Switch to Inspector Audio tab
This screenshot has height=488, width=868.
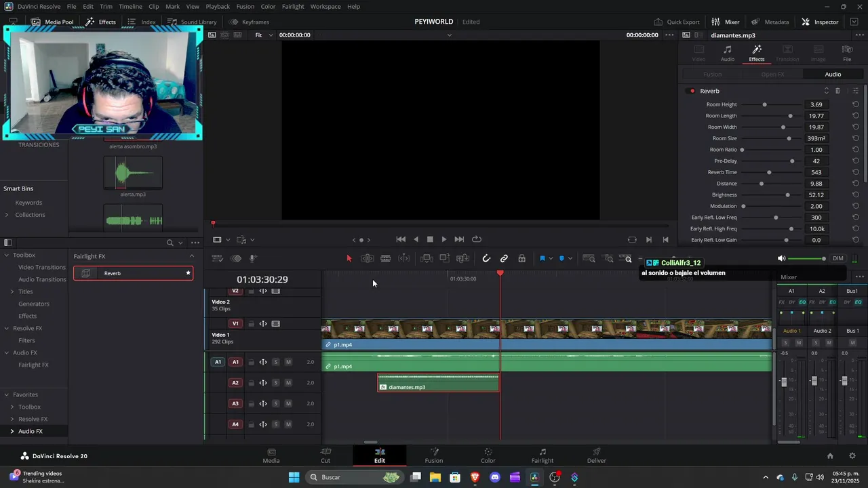(x=728, y=53)
